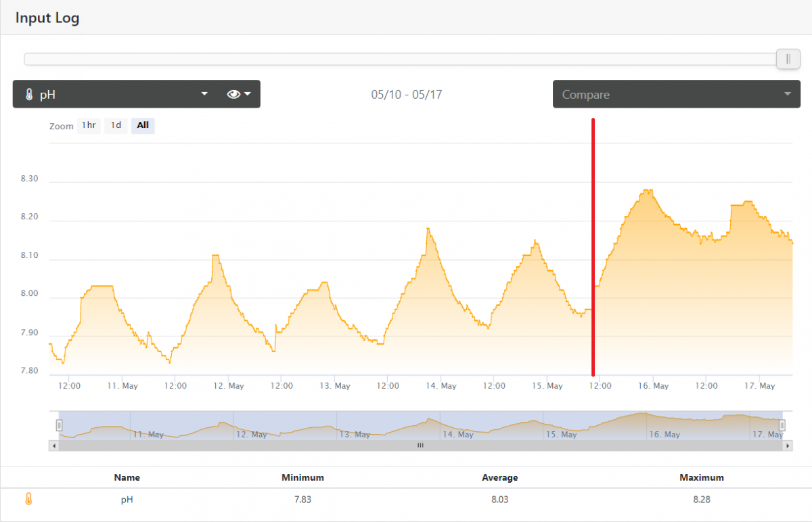Click the top range slider handle
The image size is (812, 522).
point(788,59)
